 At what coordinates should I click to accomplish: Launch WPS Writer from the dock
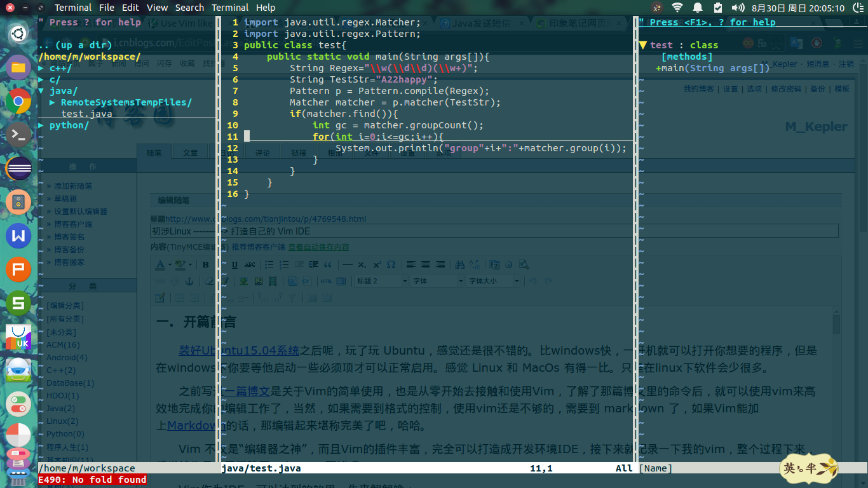pyautogui.click(x=18, y=236)
